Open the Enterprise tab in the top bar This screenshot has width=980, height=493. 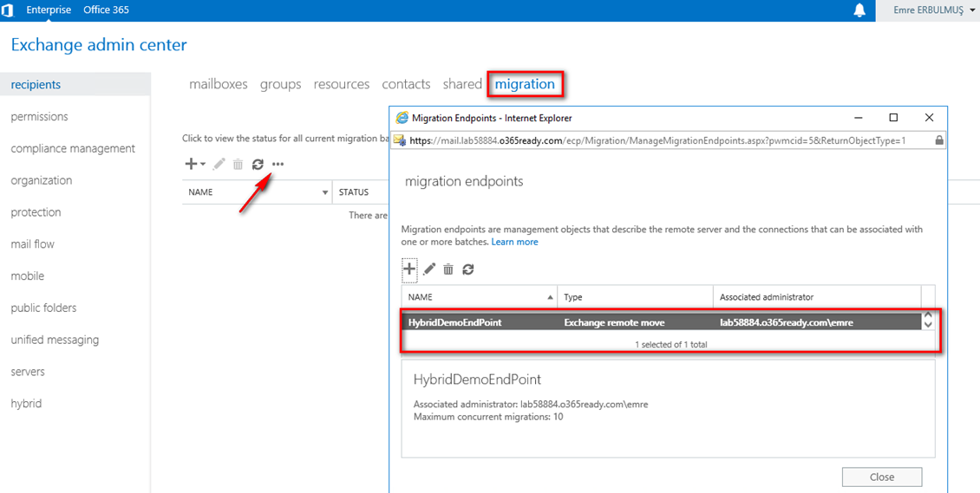(49, 10)
